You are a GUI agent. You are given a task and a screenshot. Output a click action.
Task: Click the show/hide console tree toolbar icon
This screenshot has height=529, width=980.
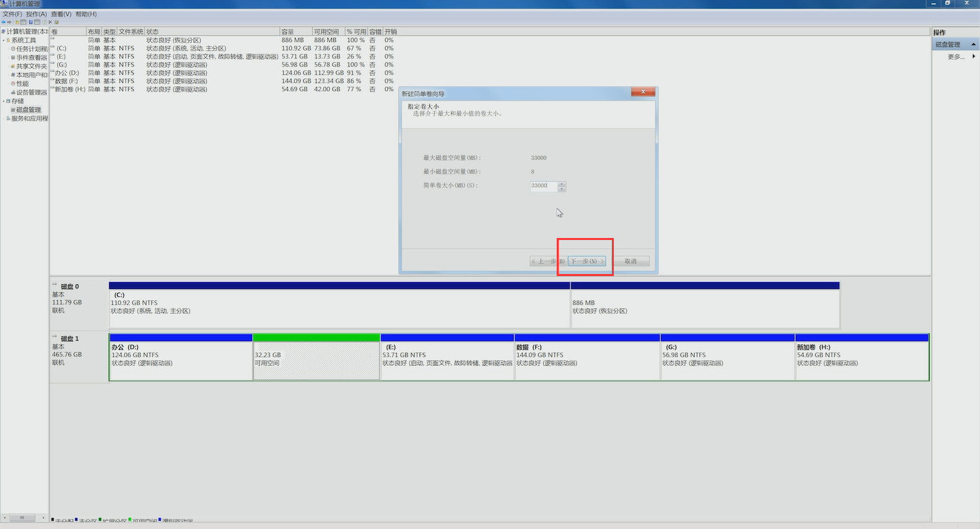(23, 22)
